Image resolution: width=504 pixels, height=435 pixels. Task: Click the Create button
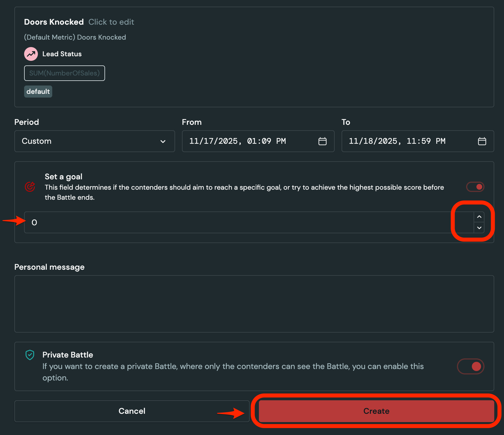click(376, 411)
